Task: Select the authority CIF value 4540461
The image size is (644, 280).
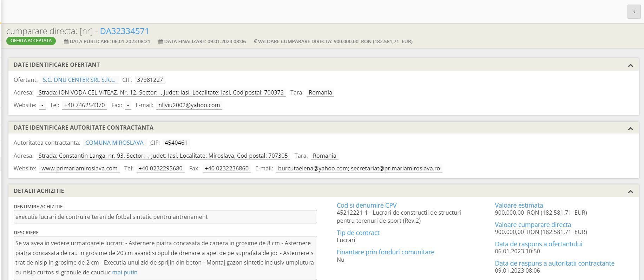Action: click(x=176, y=143)
